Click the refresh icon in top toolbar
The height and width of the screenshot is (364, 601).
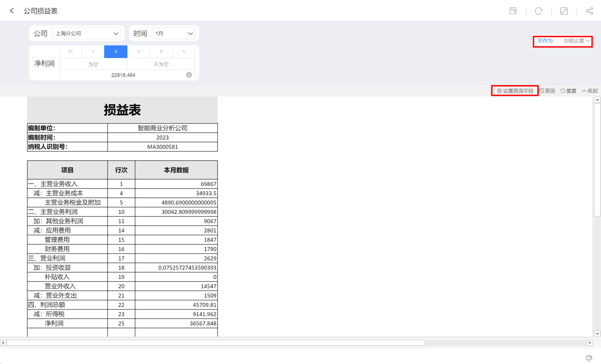coord(538,11)
